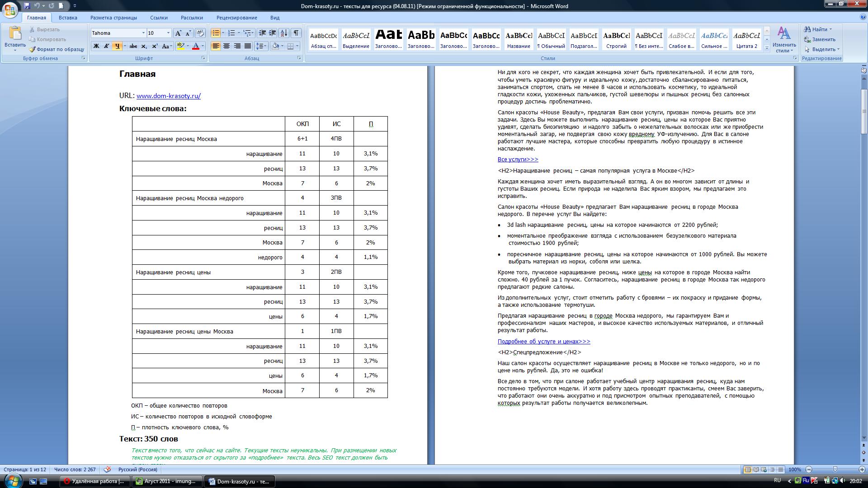Image resolution: width=868 pixels, height=488 pixels.
Task: Click the Increase Indent icon
Action: 272,33
